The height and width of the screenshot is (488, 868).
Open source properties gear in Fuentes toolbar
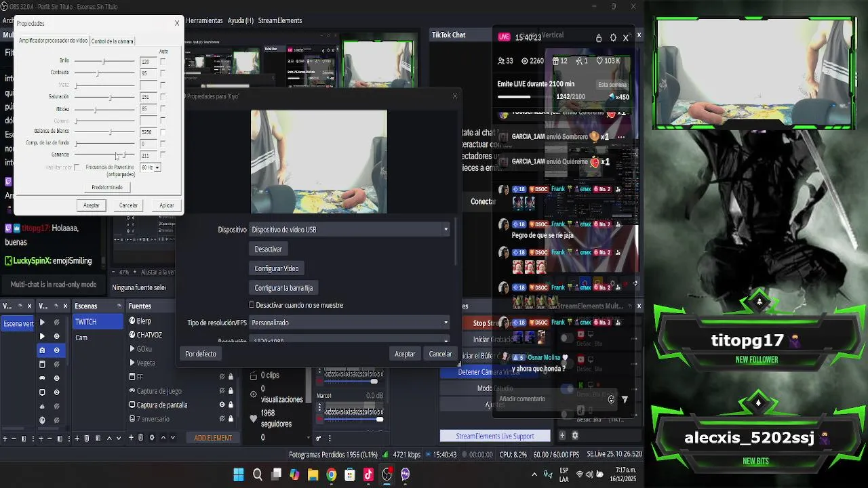point(152,438)
